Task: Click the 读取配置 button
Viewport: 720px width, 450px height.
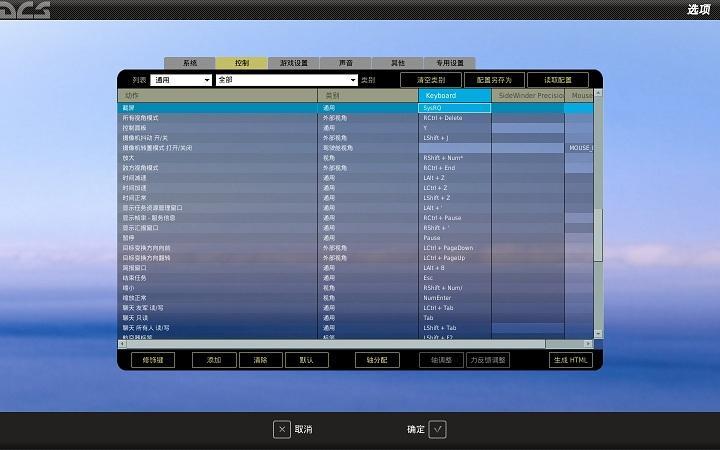Action: 558,80
